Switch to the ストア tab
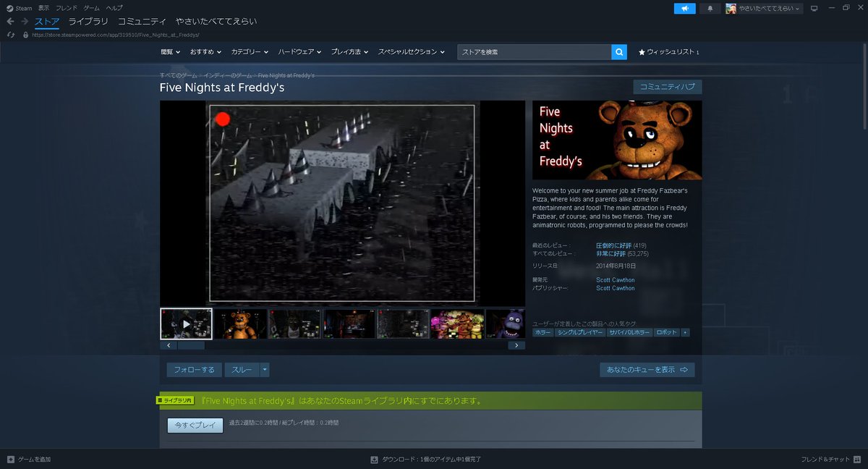868x469 pixels. [47, 22]
